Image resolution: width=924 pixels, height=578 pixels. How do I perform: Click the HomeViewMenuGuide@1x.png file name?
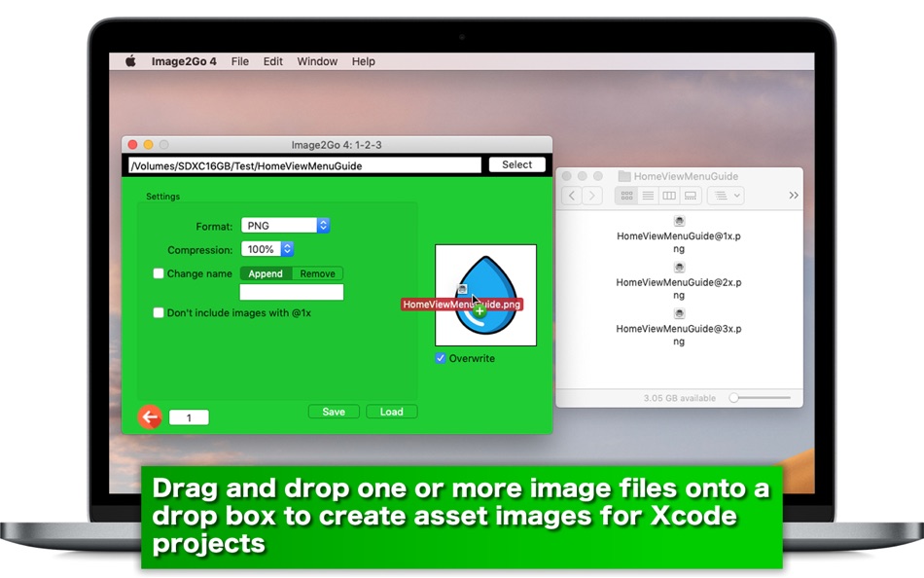tap(679, 242)
